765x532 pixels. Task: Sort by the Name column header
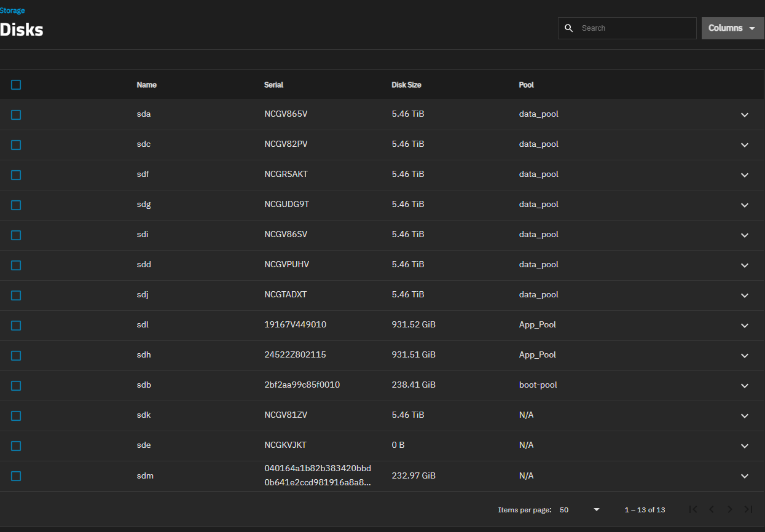146,85
